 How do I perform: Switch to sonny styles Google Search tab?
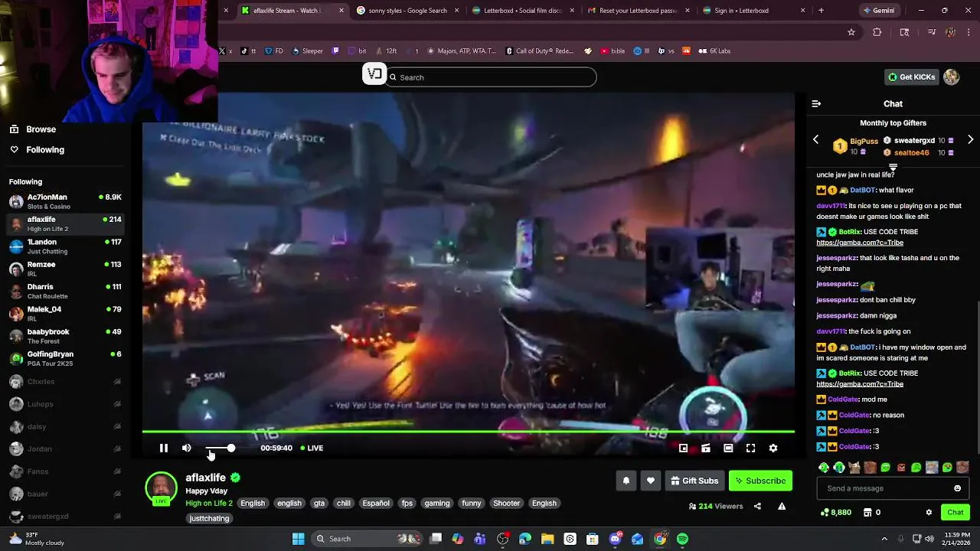click(408, 11)
